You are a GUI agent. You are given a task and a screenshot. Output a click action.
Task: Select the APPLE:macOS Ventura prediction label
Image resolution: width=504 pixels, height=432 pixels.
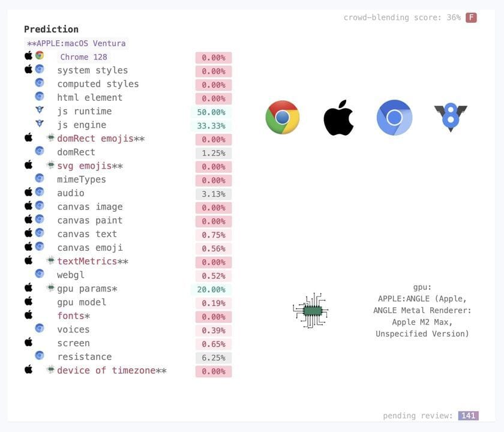point(76,43)
